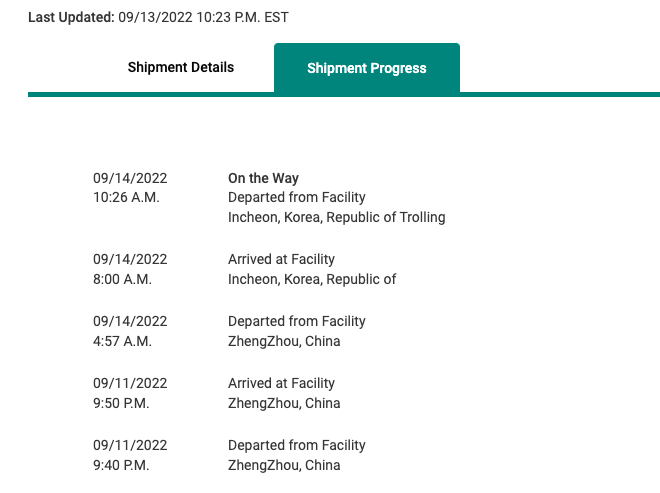Screen dimensions: 660x493
Task: Click the 09/11/2022 9:50 P.M. timestamp
Action: click(130, 393)
